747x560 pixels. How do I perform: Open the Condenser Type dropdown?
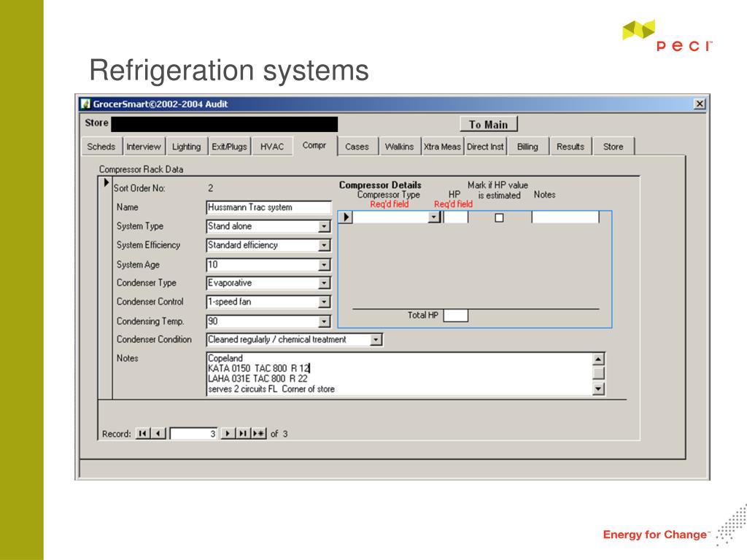pos(324,283)
